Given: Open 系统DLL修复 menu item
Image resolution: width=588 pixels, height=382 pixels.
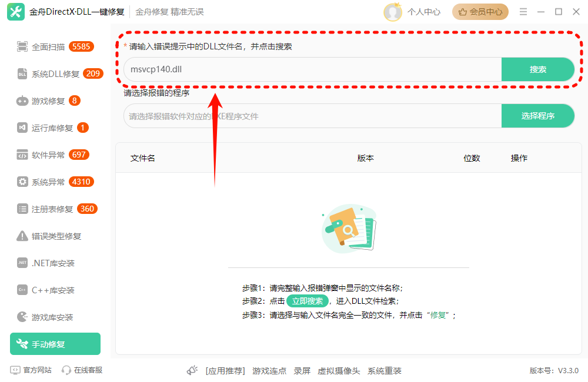Looking at the screenshot, I should click(x=55, y=74).
